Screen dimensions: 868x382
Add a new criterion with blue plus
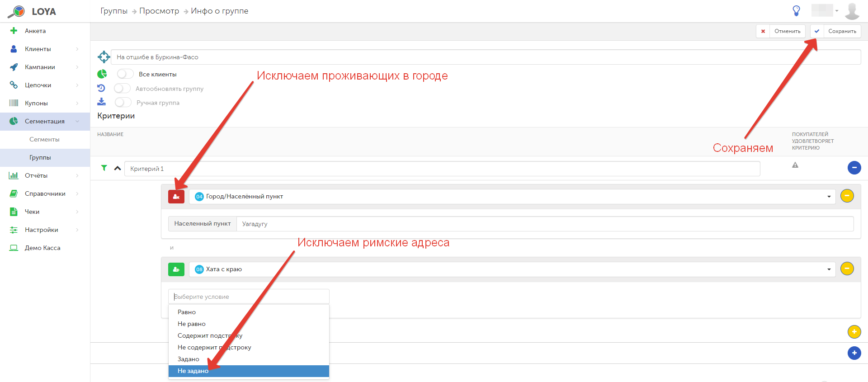coord(854,353)
